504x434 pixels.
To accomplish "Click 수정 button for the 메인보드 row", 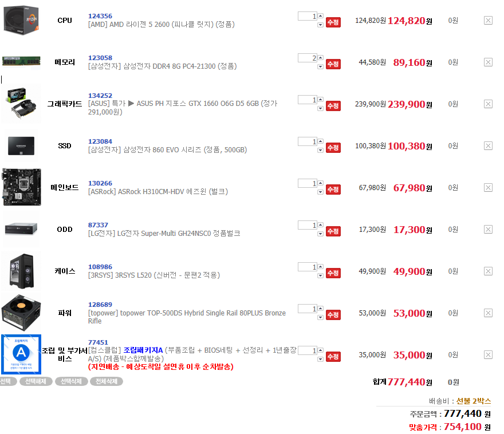I will point(333,190).
